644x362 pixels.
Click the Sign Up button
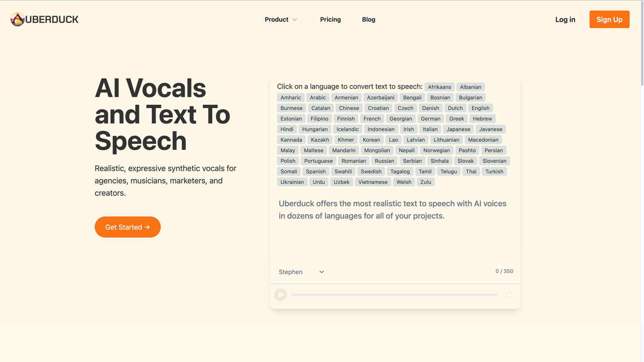point(609,19)
